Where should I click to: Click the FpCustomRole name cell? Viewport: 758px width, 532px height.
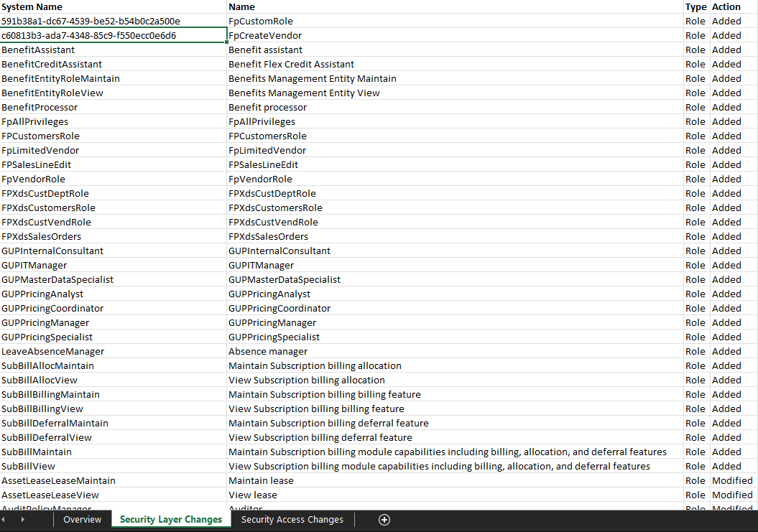[x=454, y=21]
